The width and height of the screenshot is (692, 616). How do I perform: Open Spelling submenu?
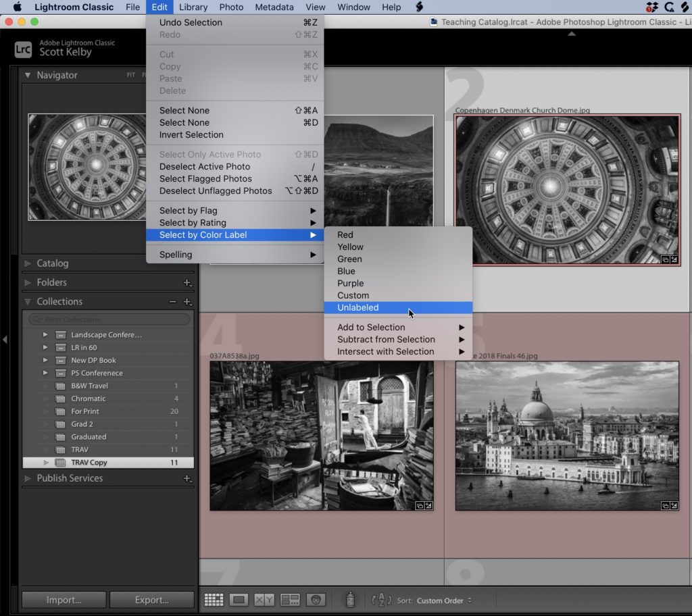234,255
